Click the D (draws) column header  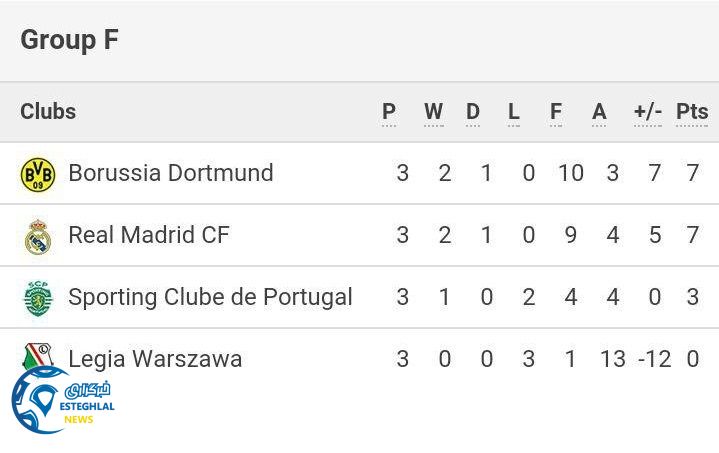click(x=473, y=112)
